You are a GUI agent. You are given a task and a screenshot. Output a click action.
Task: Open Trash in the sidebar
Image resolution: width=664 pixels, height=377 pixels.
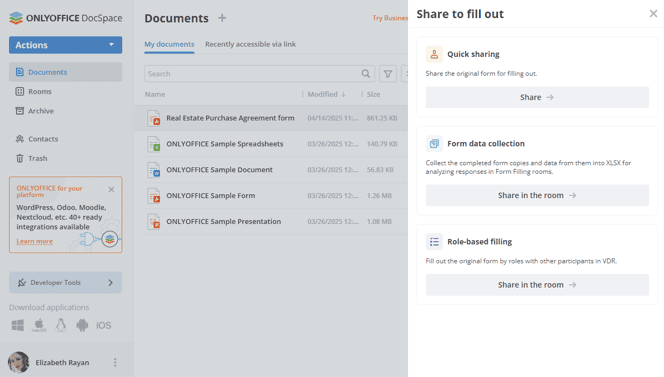pos(38,158)
